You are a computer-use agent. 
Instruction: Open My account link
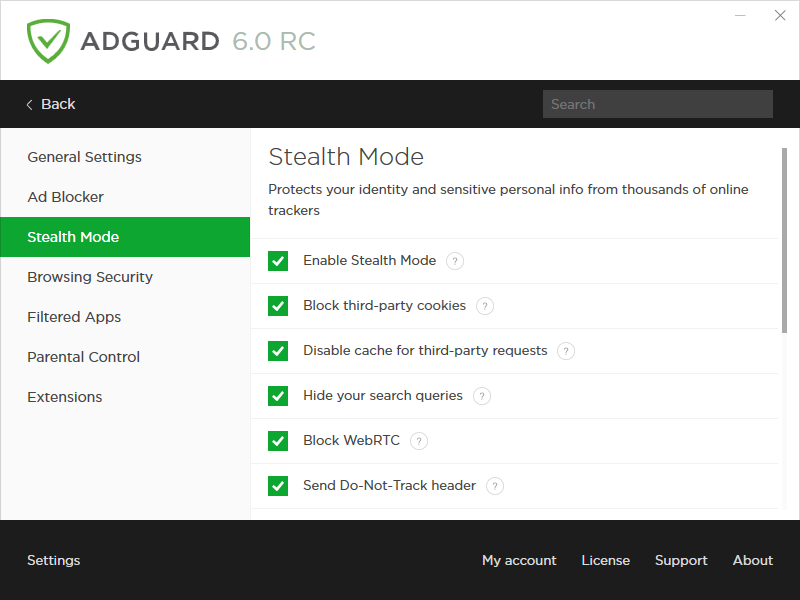point(519,560)
